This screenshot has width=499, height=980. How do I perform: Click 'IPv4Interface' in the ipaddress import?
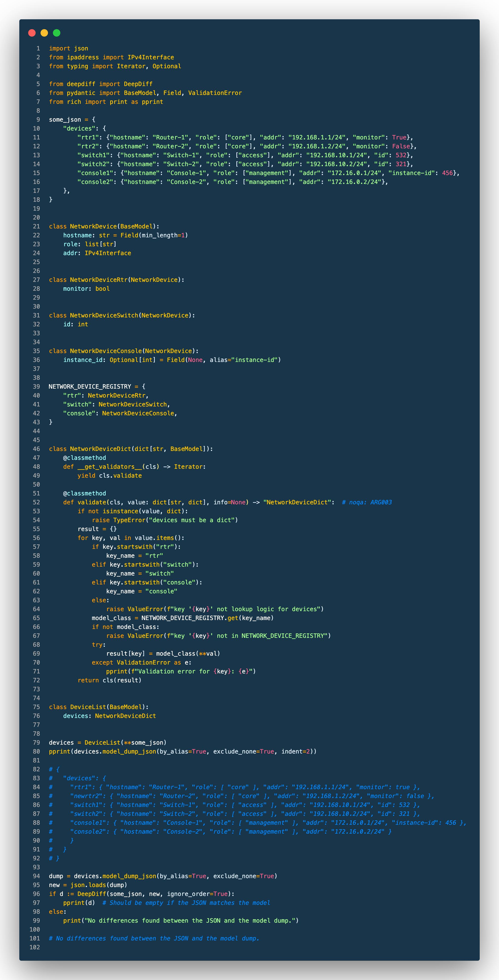(151, 57)
